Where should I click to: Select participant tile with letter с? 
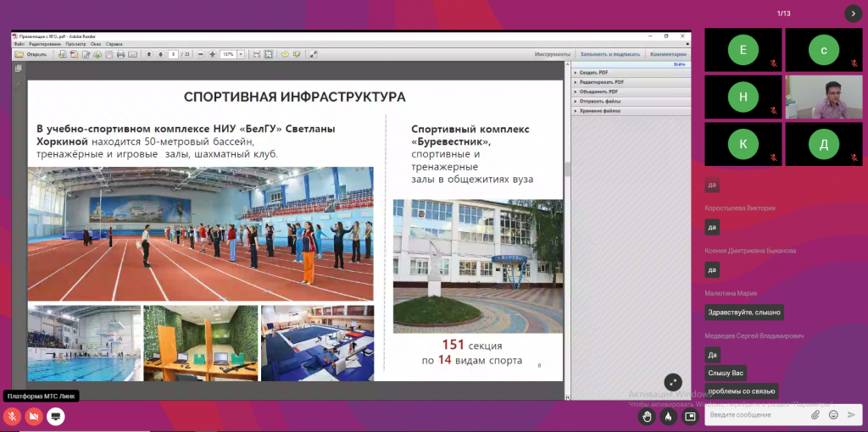(x=824, y=50)
